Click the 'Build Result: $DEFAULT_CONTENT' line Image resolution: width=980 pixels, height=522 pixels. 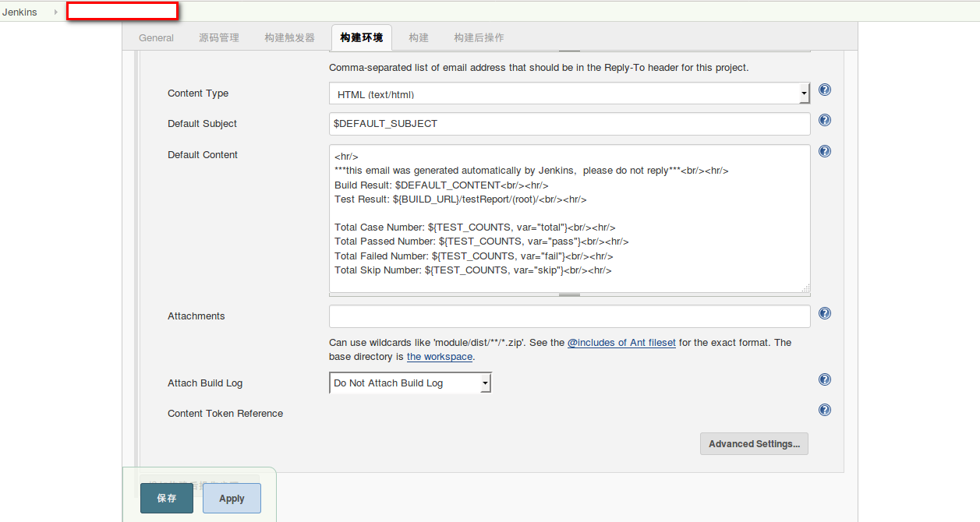coord(441,185)
